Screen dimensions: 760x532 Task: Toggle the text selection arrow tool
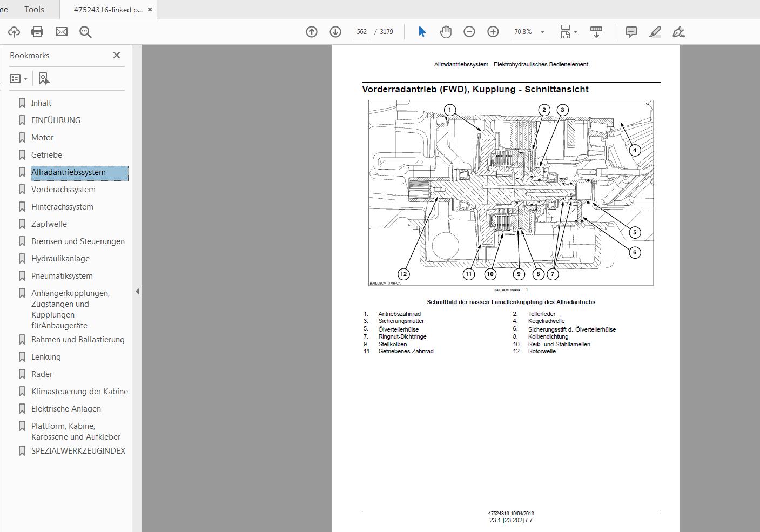pos(421,32)
